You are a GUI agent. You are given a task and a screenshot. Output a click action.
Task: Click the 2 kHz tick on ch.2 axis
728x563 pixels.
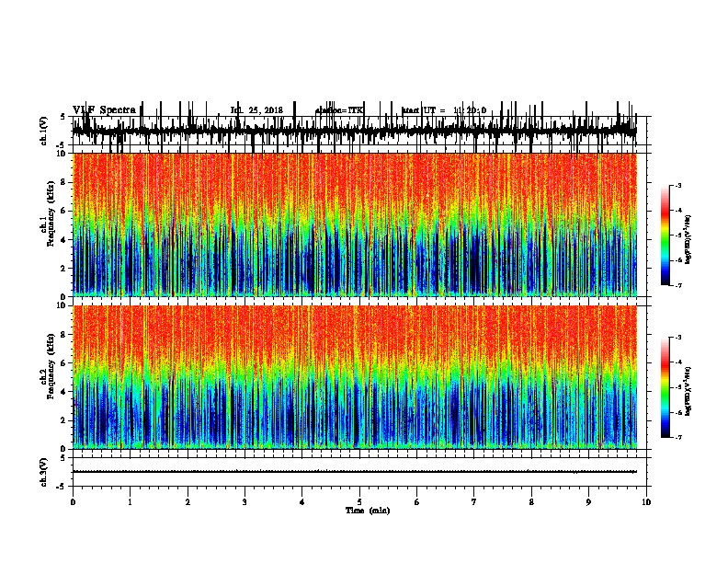click(63, 420)
